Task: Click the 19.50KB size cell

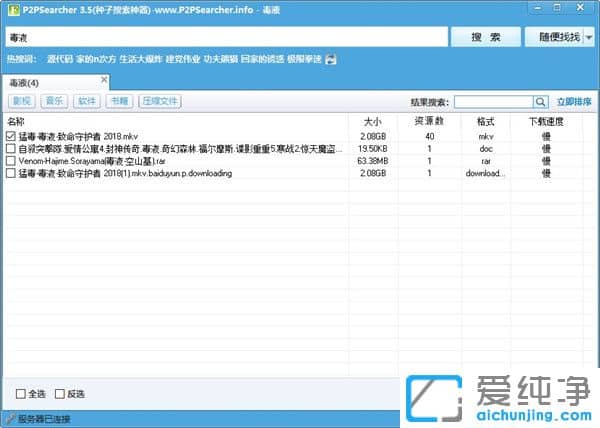Action: point(373,149)
